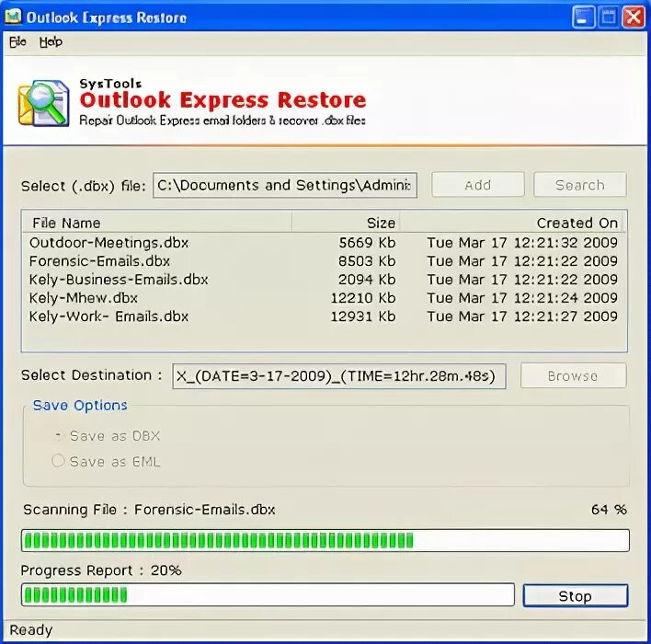Click the 5669 Kb size cell
This screenshot has width=651, height=644.
(367, 243)
